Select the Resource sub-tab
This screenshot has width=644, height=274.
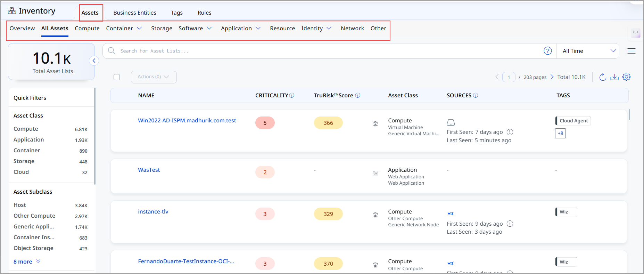pos(282,28)
